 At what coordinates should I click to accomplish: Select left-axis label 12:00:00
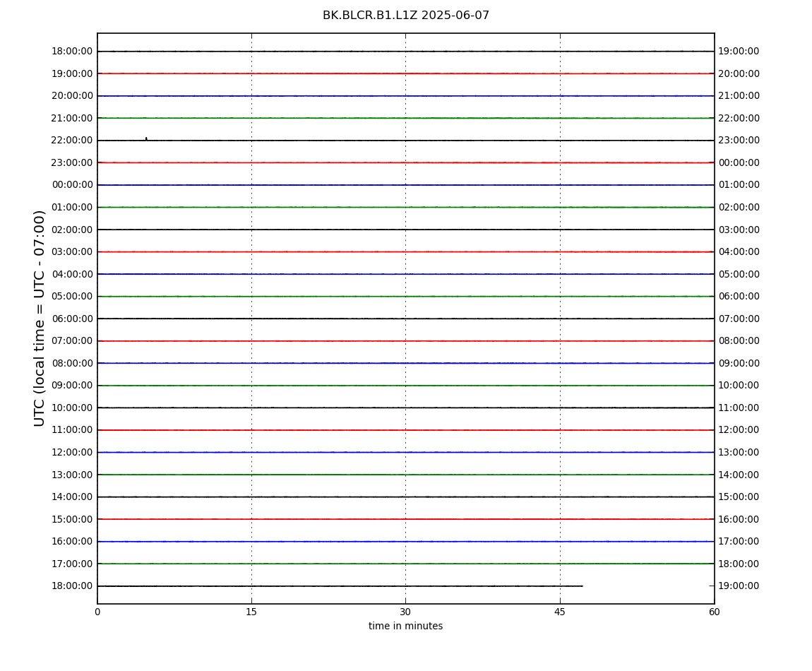[72, 452]
